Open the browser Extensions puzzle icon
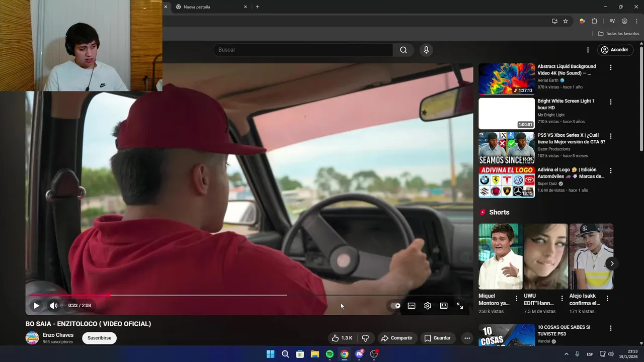This screenshot has height=362, width=644. [x=594, y=21]
